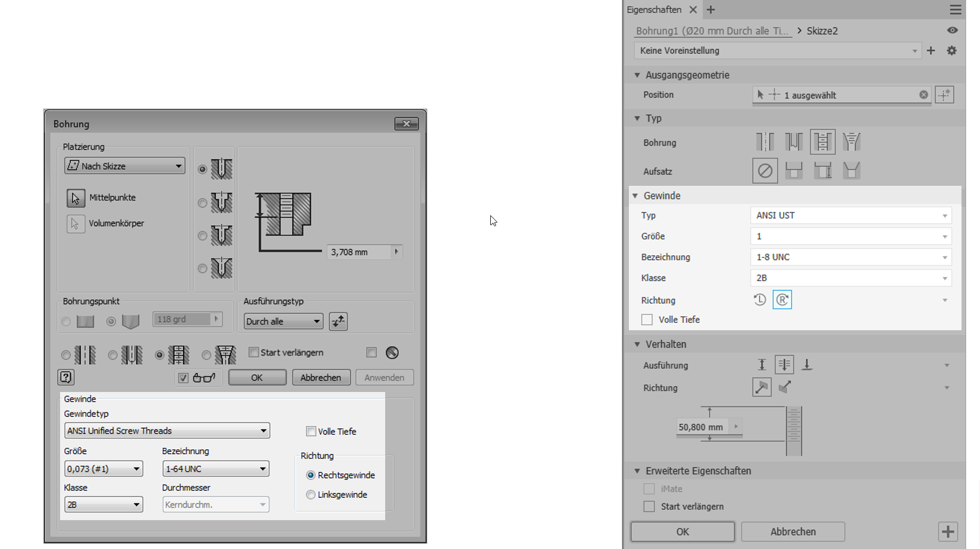This screenshot has height=549, width=980.
Task: Click the help icon in Bohrung dialog
Action: coord(66,377)
